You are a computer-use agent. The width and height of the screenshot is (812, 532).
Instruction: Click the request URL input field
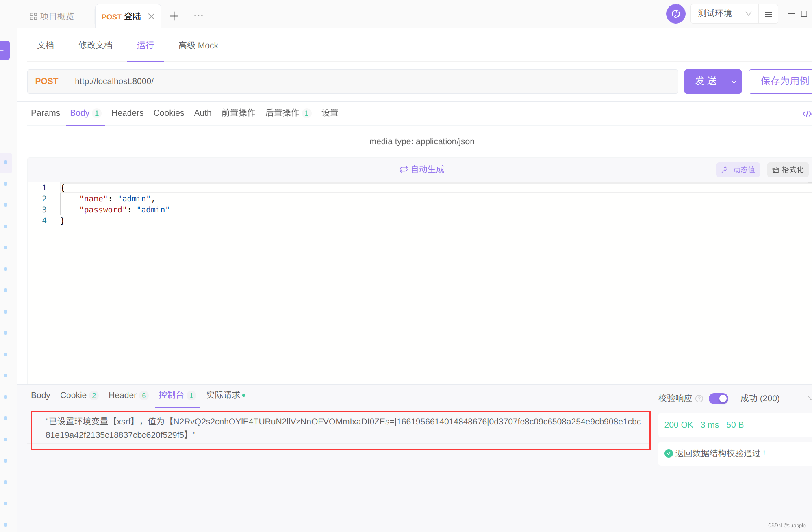coord(366,82)
